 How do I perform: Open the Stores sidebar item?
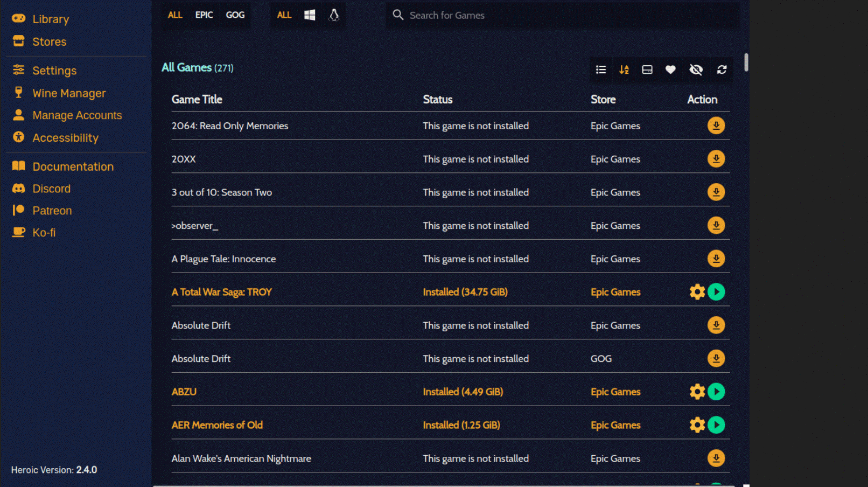pyautogui.click(x=39, y=41)
